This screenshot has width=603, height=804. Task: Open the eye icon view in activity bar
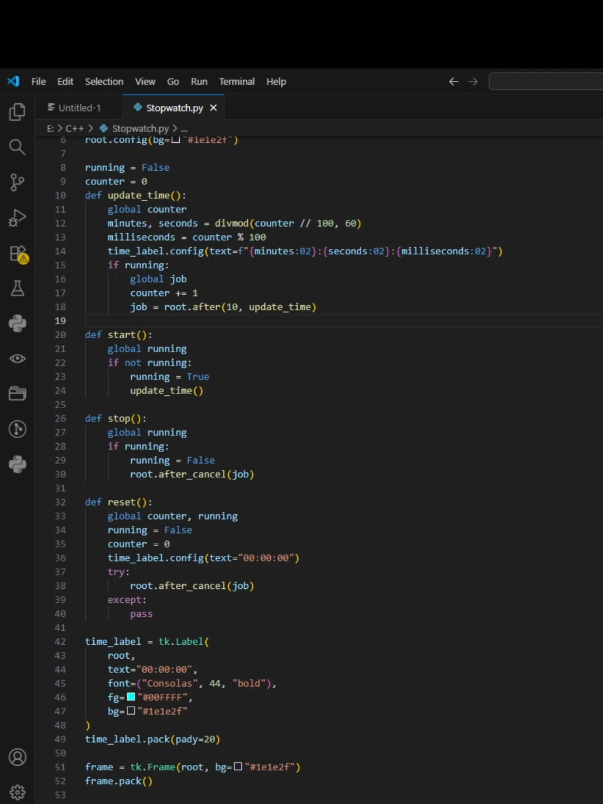(17, 358)
